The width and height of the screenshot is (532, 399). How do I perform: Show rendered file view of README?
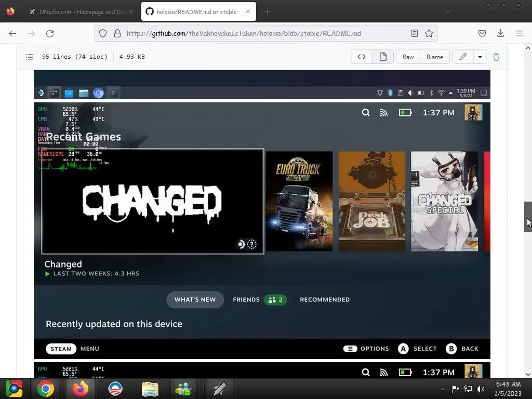click(383, 57)
